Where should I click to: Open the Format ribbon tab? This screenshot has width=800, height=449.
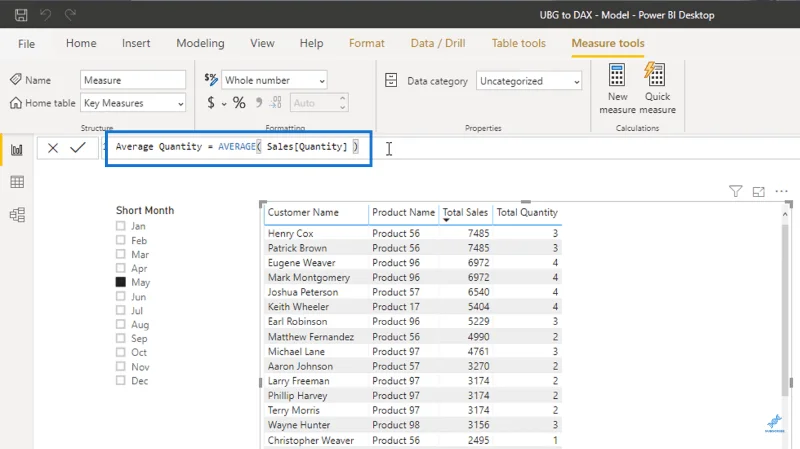pos(366,43)
